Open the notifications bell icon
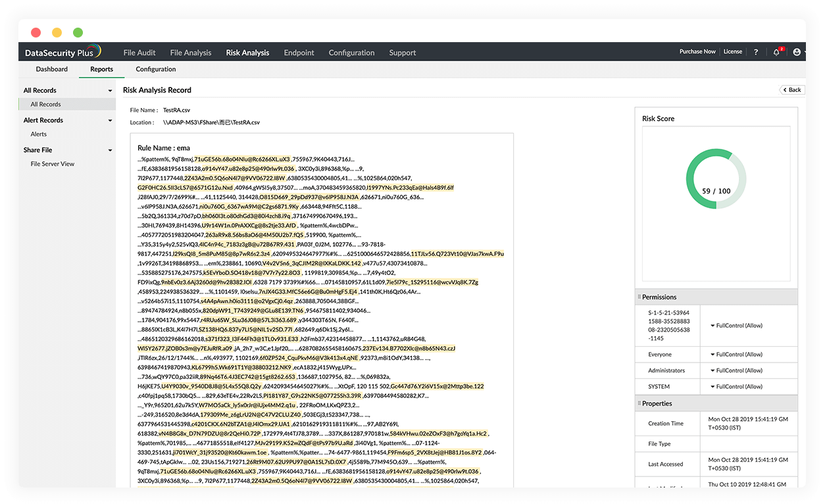The width and height of the screenshot is (825, 504). click(777, 52)
